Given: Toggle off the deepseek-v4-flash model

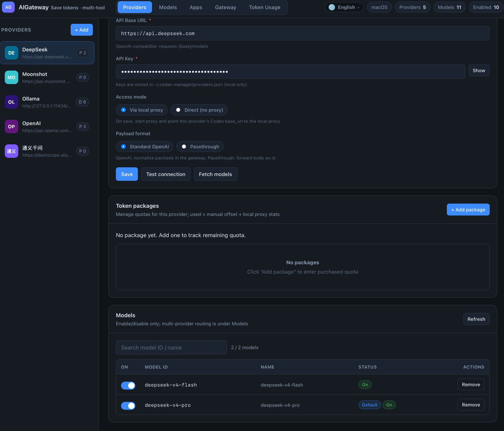Looking at the screenshot, I should tap(128, 385).
